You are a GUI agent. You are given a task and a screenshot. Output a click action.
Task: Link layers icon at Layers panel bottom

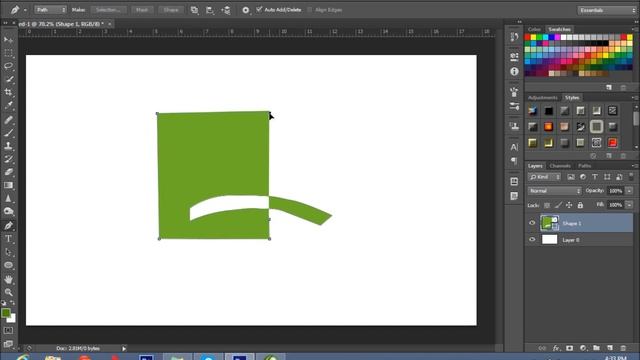click(542, 348)
